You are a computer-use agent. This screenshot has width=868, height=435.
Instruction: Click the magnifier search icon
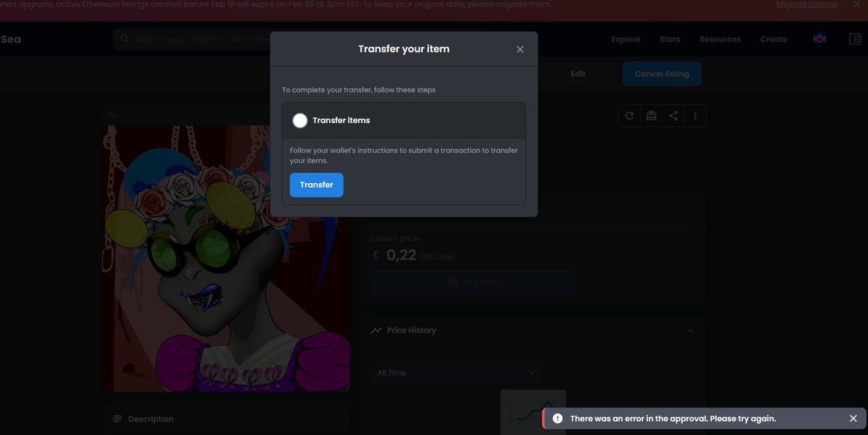pos(125,39)
